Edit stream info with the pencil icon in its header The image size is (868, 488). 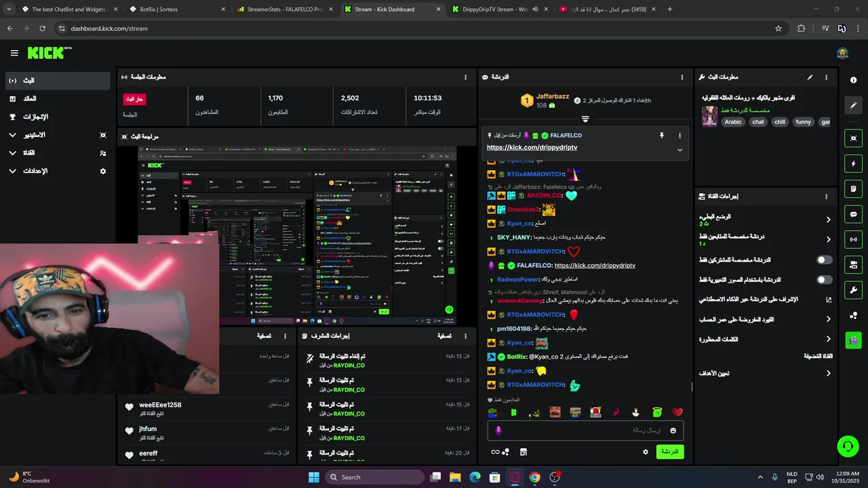pyautogui.click(x=810, y=77)
